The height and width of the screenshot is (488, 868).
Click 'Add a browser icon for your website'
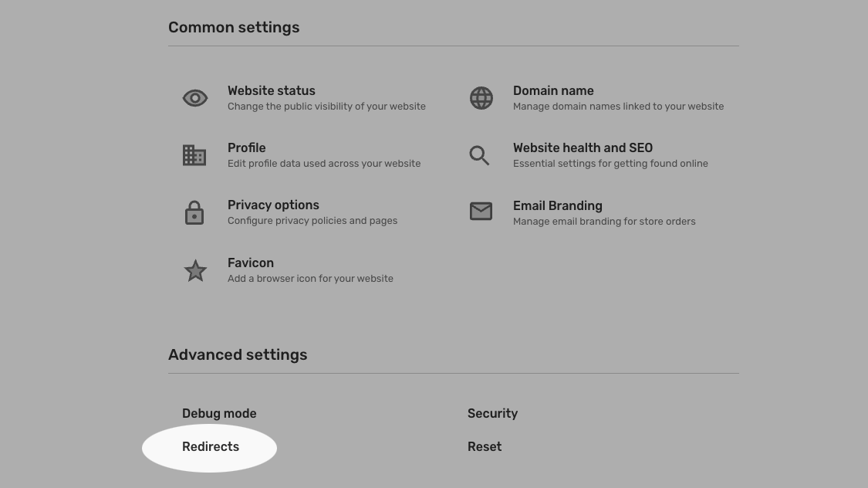[311, 279]
